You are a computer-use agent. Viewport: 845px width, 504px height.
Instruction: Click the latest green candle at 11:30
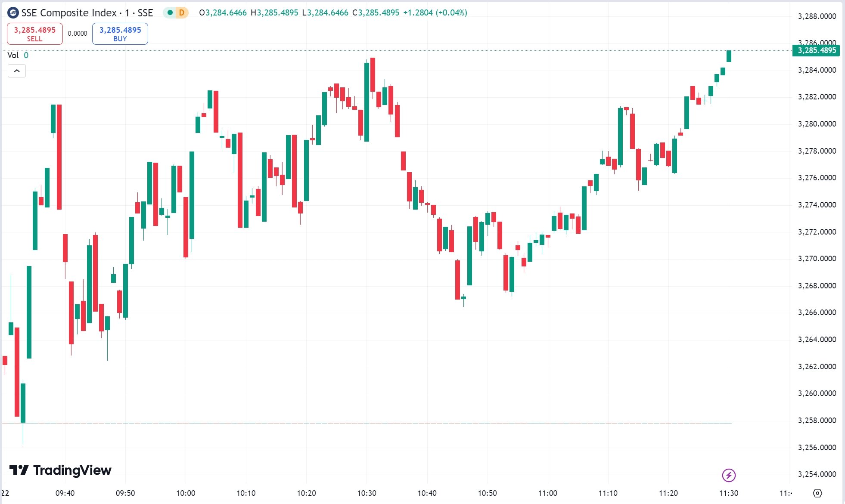coord(729,56)
